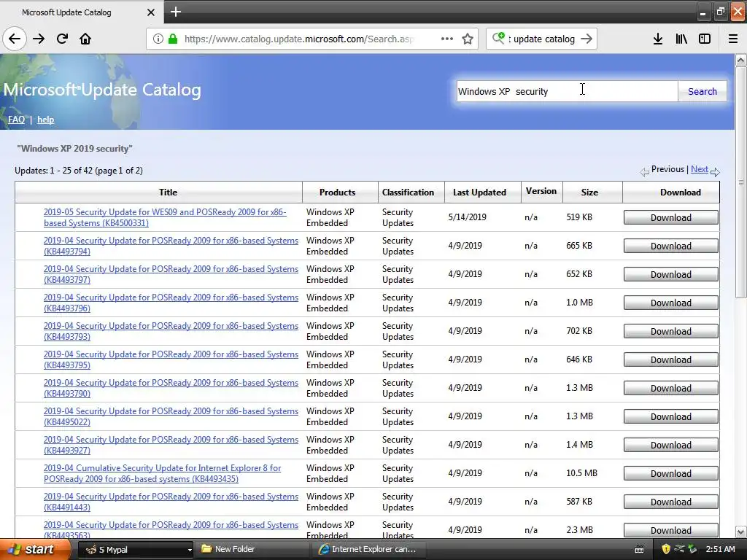Open the FAQ link
This screenshot has width=747, height=560.
pyautogui.click(x=16, y=120)
